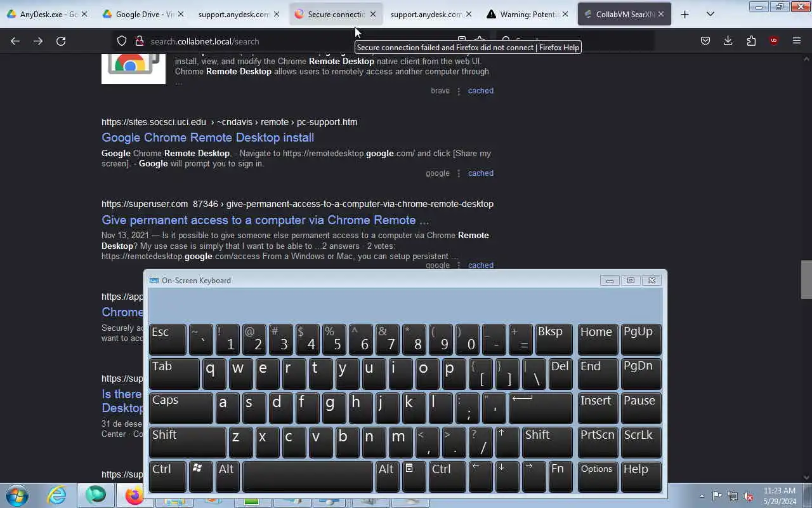
Task: Tap the Bksp key
Action: coord(554,339)
